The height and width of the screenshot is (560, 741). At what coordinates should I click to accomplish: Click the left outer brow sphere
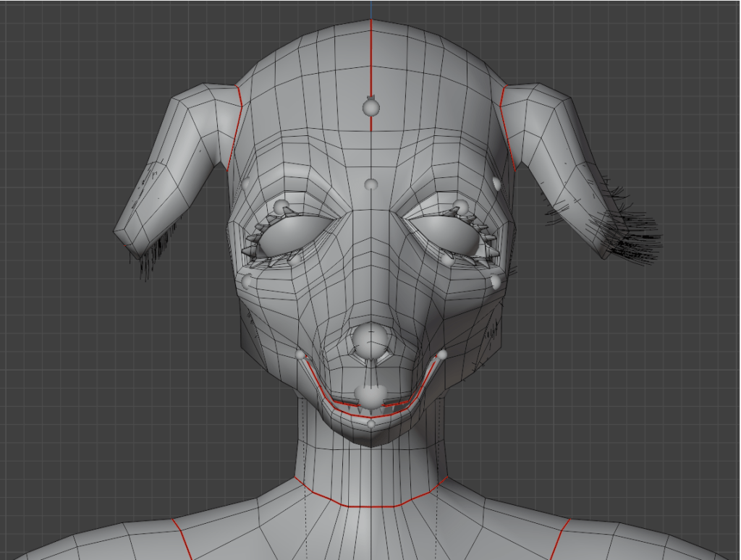coord(245,182)
